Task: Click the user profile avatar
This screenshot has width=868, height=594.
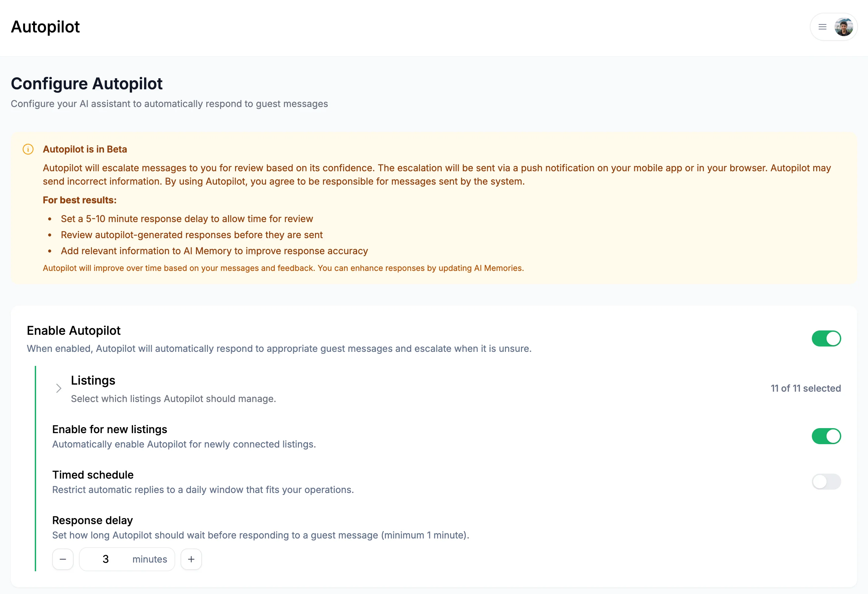Action: point(843,27)
